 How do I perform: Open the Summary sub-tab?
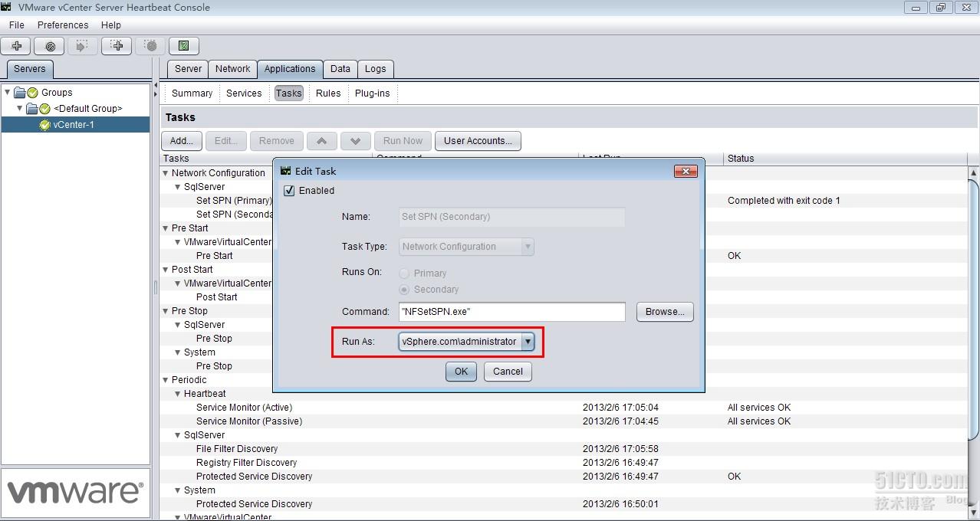[x=192, y=93]
